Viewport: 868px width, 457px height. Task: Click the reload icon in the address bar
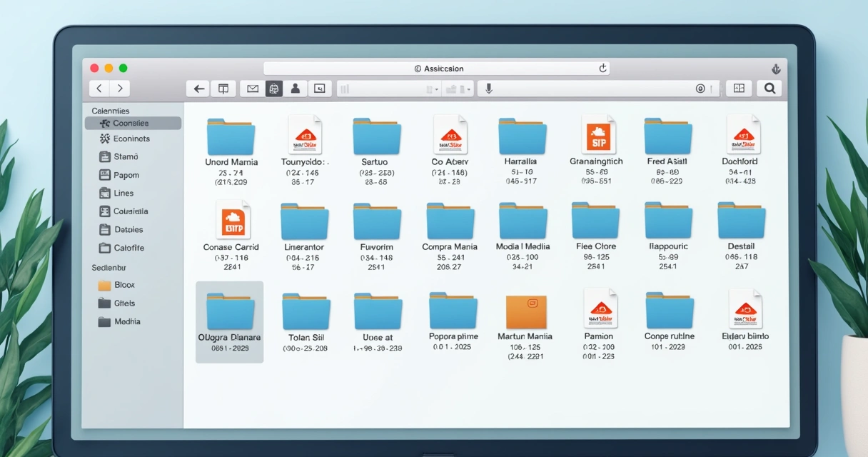coord(602,69)
